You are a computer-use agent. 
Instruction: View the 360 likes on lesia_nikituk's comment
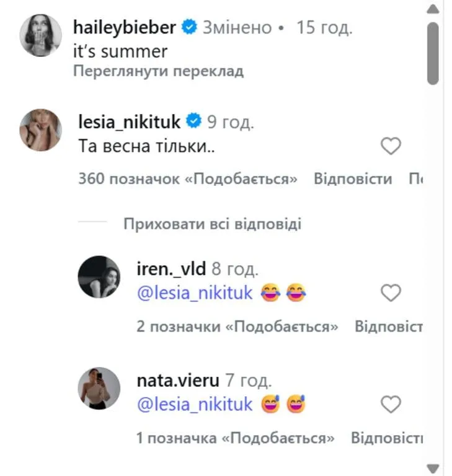[188, 179]
